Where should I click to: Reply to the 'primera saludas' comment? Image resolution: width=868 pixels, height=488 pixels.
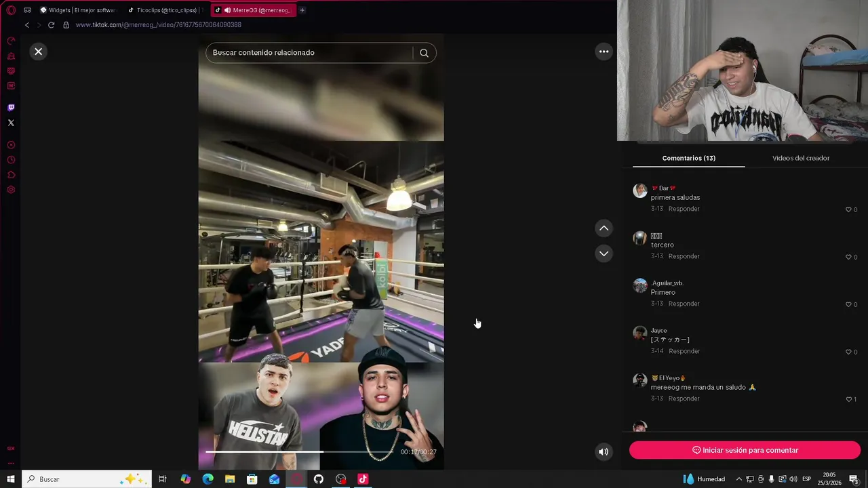click(x=684, y=209)
